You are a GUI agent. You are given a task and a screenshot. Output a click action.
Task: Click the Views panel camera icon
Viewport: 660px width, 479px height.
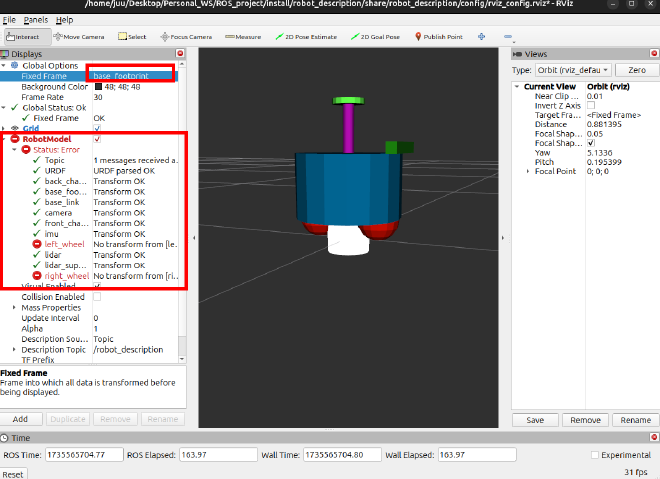[517, 54]
